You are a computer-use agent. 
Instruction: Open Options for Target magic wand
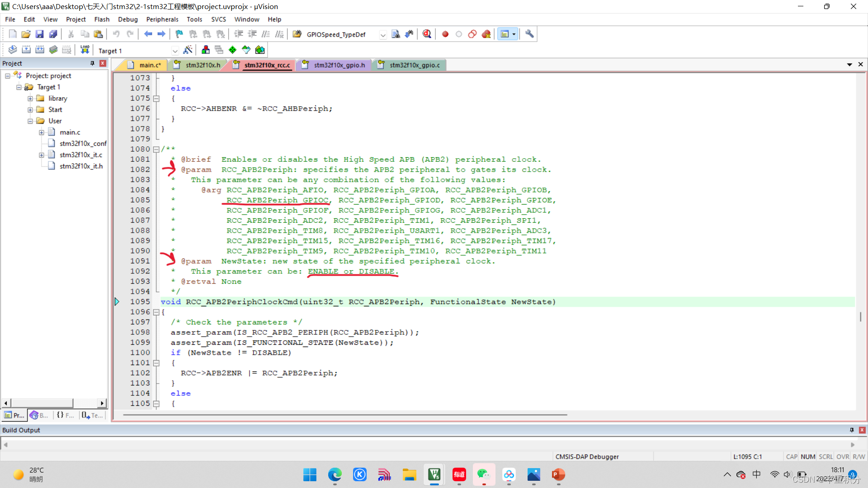pyautogui.click(x=188, y=50)
